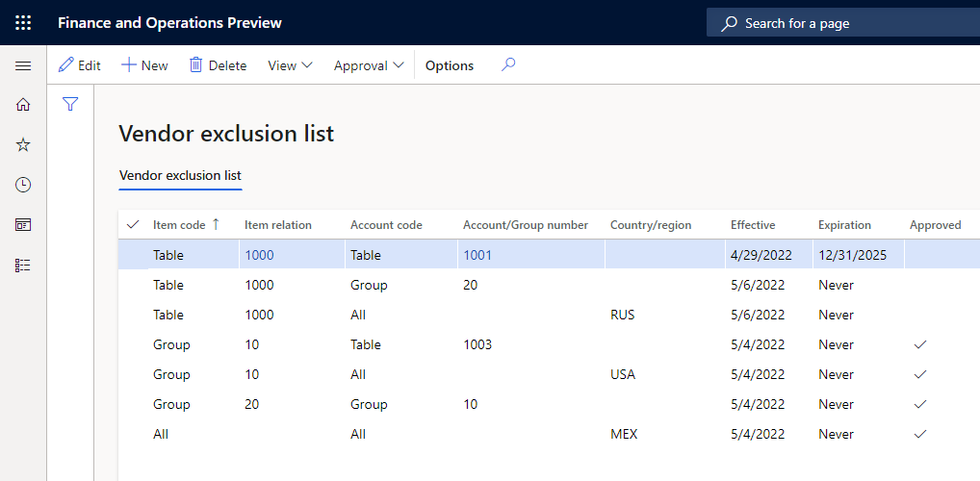Click the action bar search magnifier

(508, 65)
